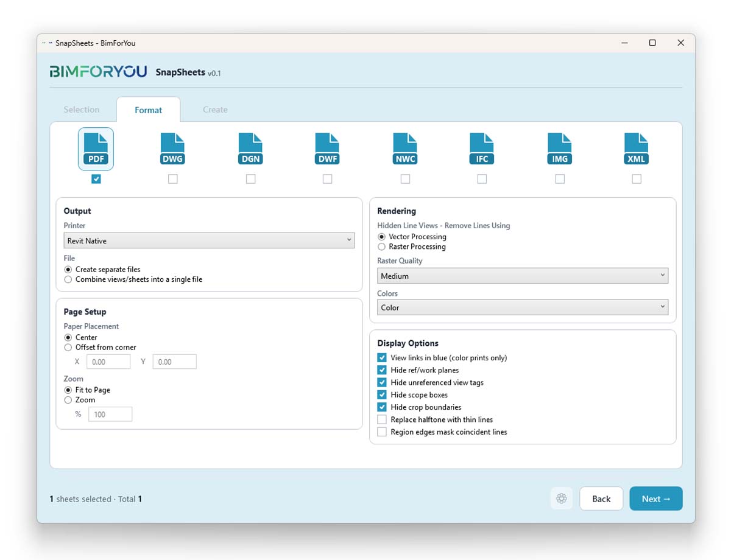Click the X offset input field
731x560 pixels.
click(x=108, y=362)
